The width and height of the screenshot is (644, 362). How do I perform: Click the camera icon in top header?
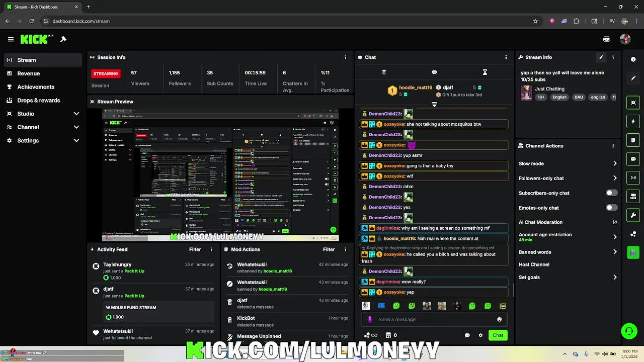(x=606, y=39)
